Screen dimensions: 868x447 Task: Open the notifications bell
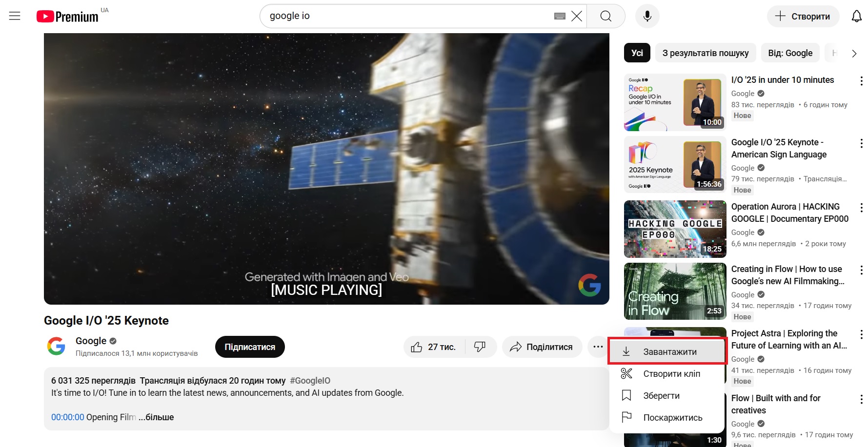[x=857, y=16]
